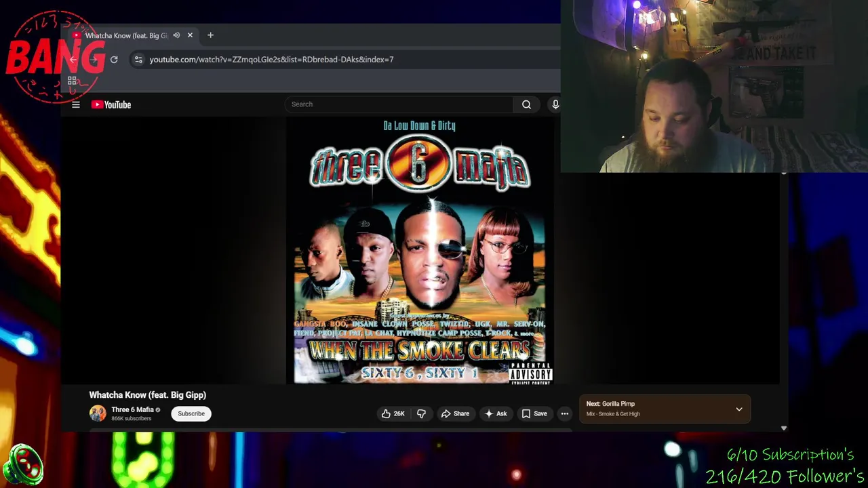Open the browser apps grid icon

point(72,81)
